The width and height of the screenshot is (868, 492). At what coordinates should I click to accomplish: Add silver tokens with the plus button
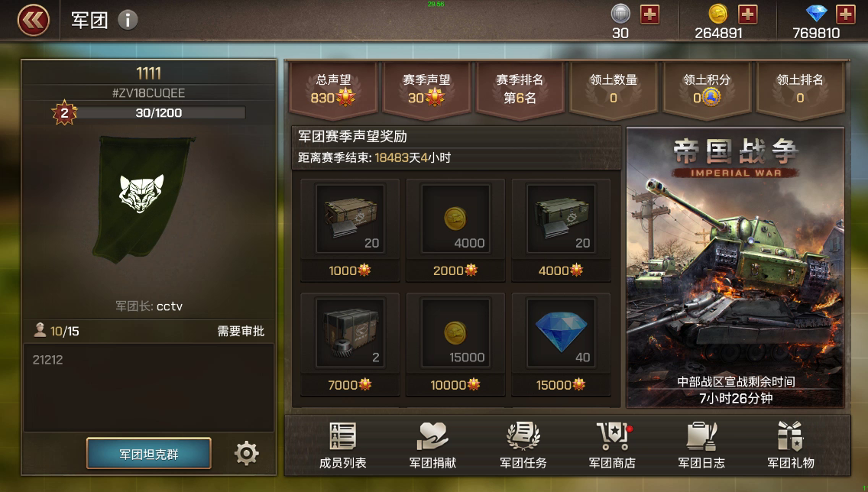coord(650,15)
